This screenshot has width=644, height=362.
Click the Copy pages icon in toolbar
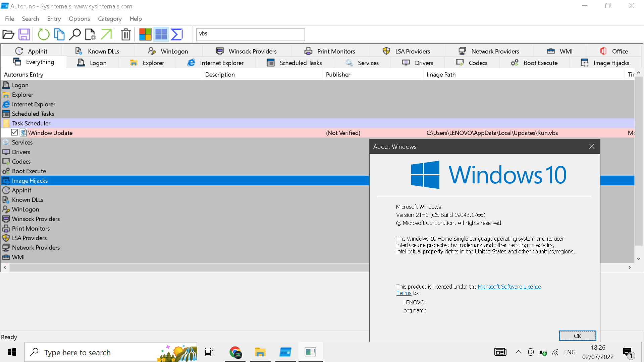point(59,34)
